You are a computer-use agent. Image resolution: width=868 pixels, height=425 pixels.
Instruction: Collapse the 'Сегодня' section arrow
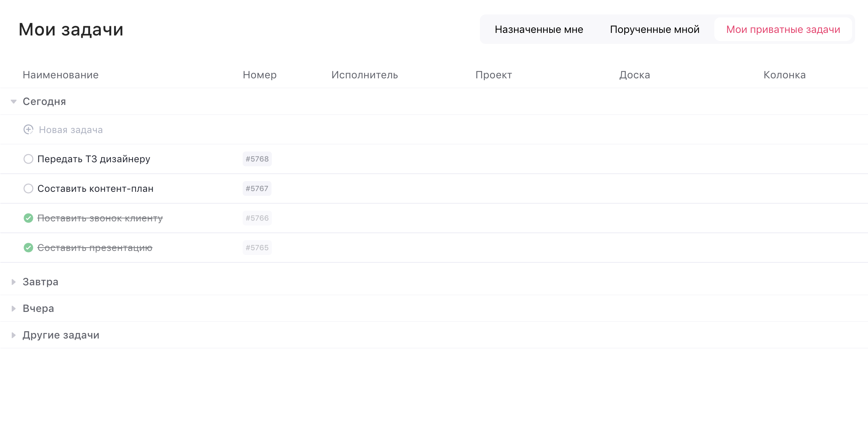coord(14,102)
